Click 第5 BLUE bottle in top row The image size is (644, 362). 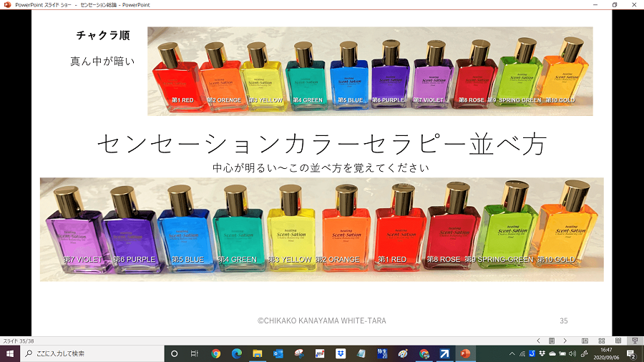tap(349, 76)
